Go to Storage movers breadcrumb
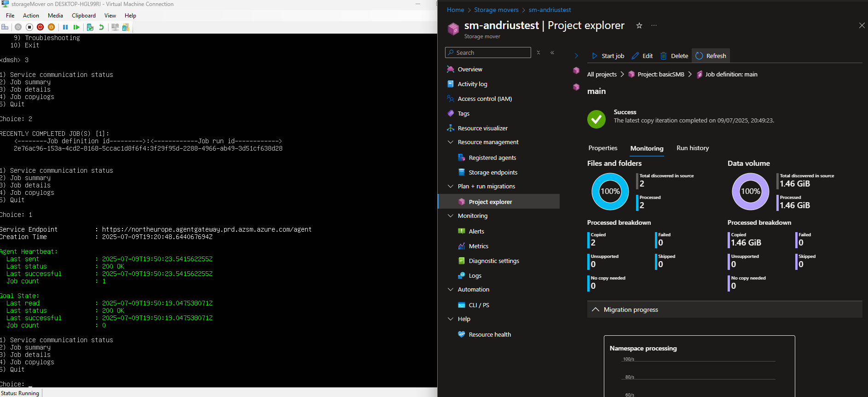The width and height of the screenshot is (868, 397). pos(496,10)
